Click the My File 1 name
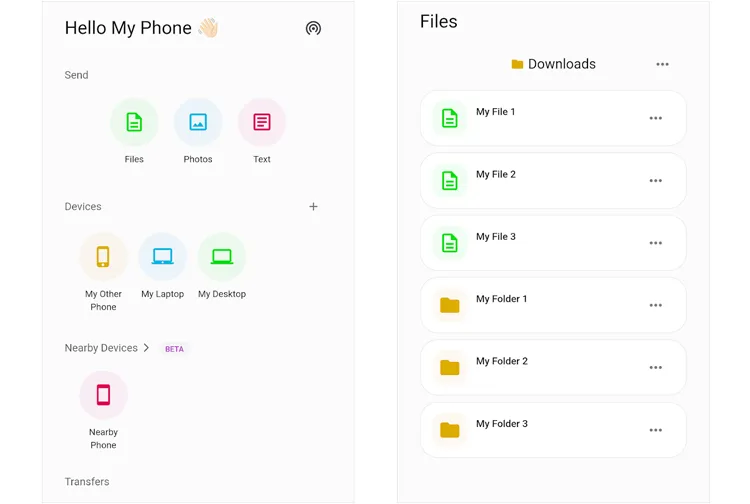Image resolution: width=750 pixels, height=504 pixels. click(x=496, y=112)
